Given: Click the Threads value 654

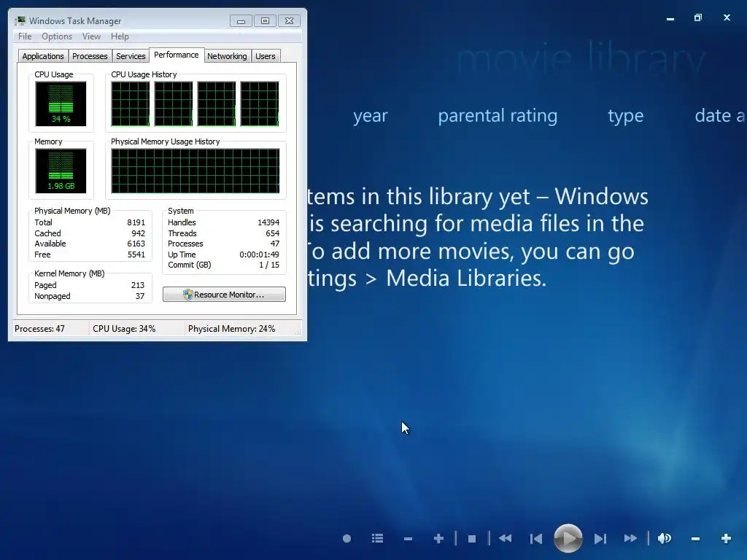Looking at the screenshot, I should coord(273,233).
